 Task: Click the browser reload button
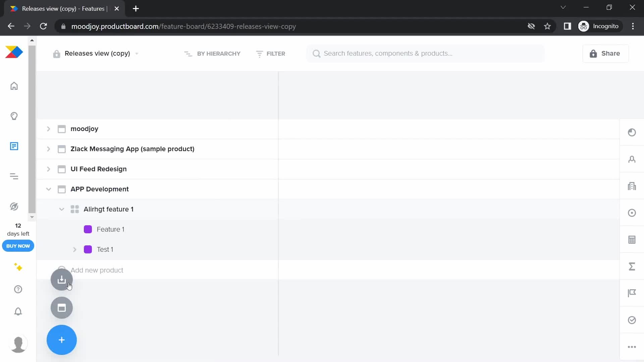pyautogui.click(x=43, y=26)
